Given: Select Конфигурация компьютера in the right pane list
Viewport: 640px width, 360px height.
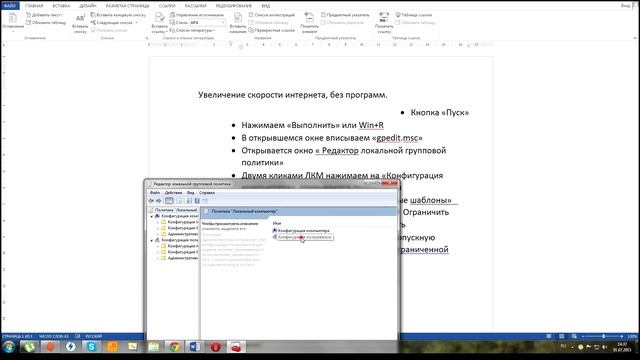Looking at the screenshot, I should (x=301, y=231).
